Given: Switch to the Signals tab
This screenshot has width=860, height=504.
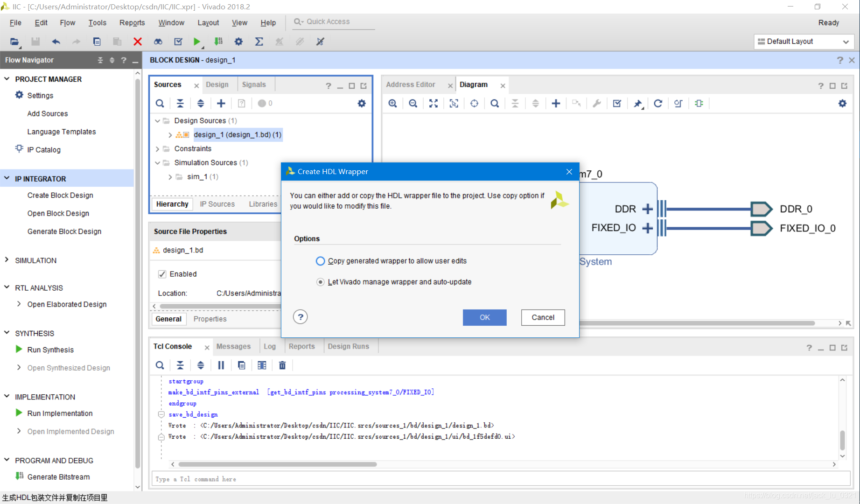Looking at the screenshot, I should tap(254, 84).
